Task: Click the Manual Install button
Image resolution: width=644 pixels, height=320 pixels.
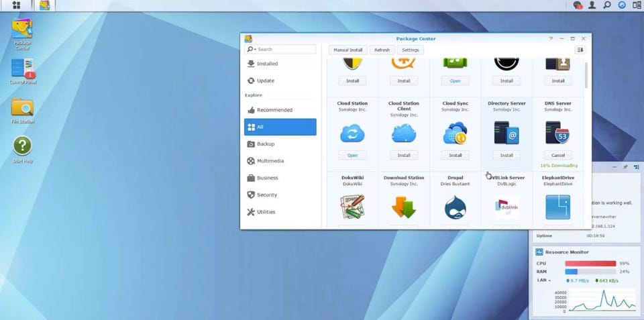Action: 348,50
